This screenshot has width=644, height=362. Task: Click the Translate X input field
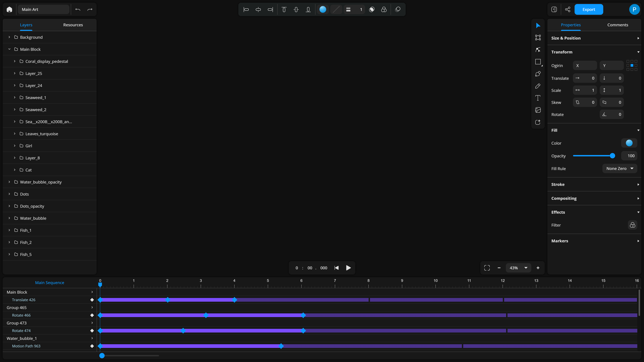(x=585, y=78)
